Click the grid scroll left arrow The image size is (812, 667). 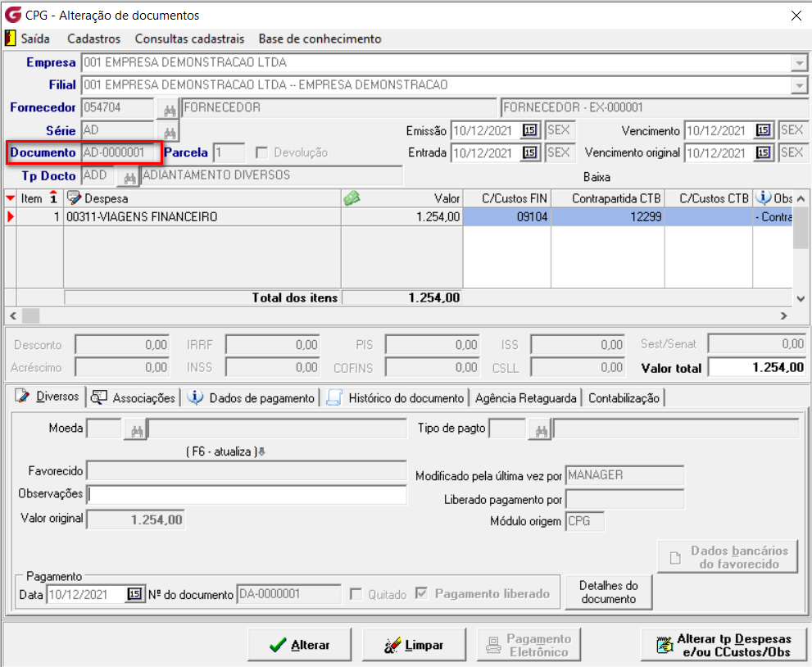click(13, 315)
